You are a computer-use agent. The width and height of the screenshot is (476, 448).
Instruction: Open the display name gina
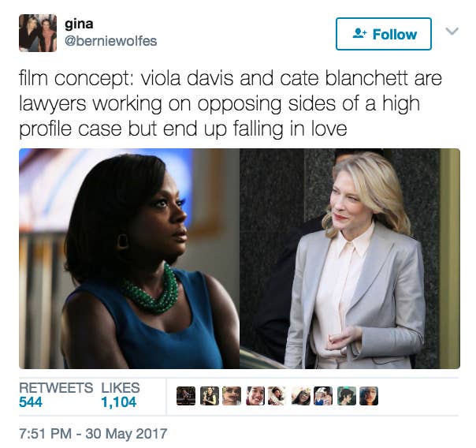pos(79,24)
